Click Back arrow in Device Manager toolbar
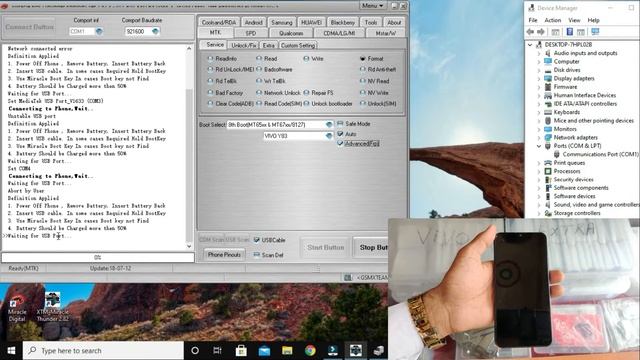The image size is (640, 360). (530, 32)
